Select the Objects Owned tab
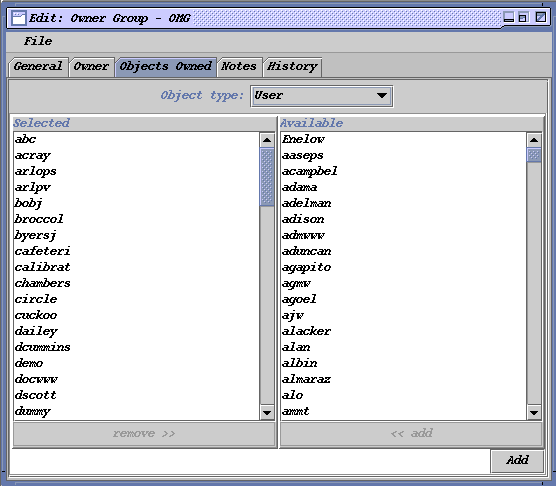This screenshot has height=486, width=556. pos(166,67)
